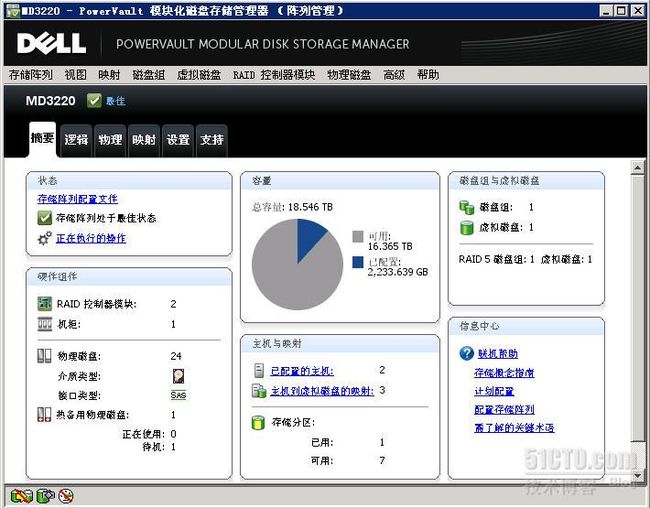Click the application icon in the title bar
650x508 pixels.
pyautogui.click(x=12, y=11)
